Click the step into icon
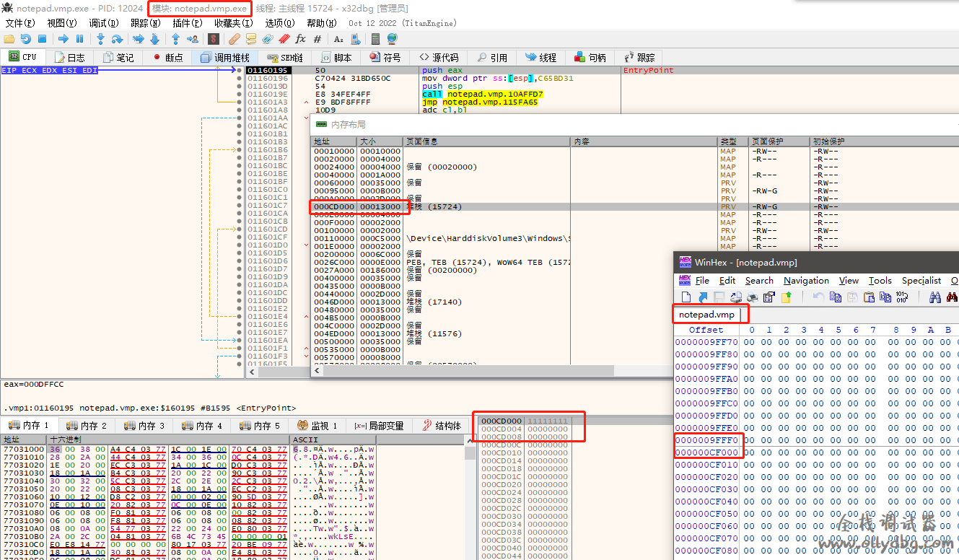This screenshot has width=959, height=560. coord(101,39)
